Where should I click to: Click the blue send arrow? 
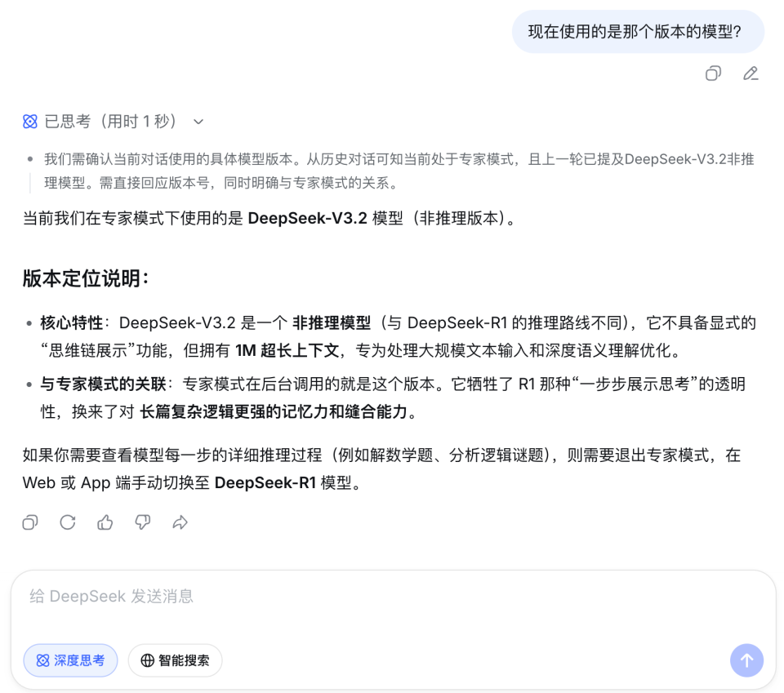click(x=746, y=660)
